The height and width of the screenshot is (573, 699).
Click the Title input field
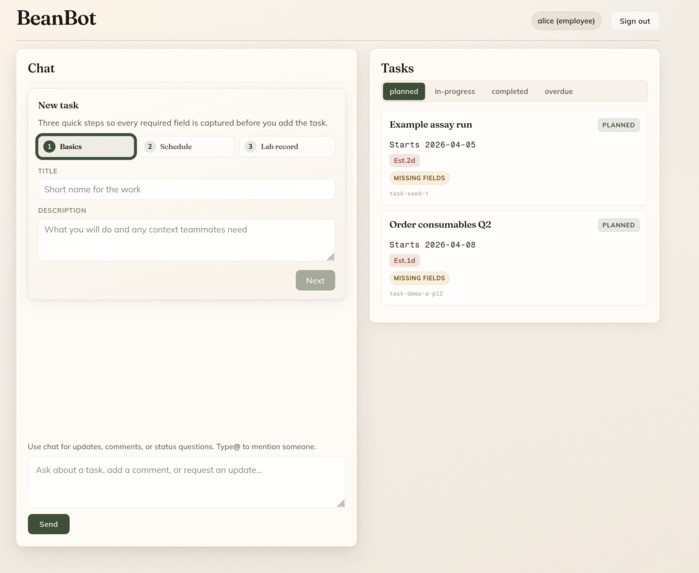pyautogui.click(x=186, y=190)
